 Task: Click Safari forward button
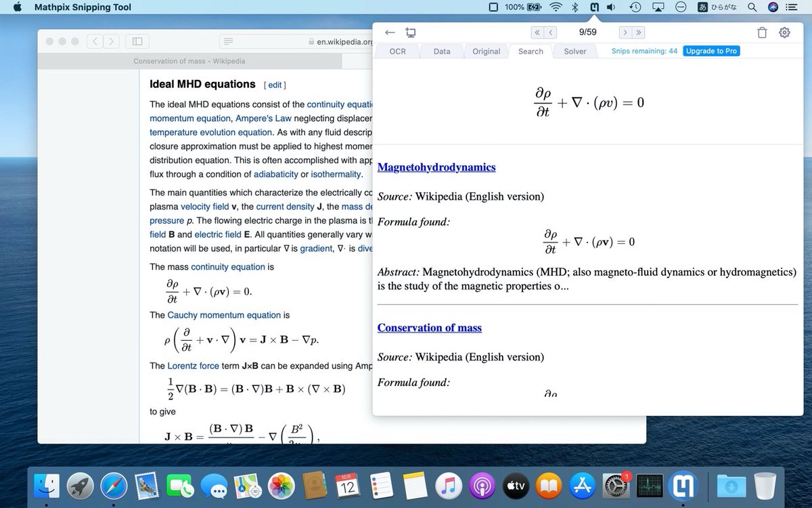(112, 41)
